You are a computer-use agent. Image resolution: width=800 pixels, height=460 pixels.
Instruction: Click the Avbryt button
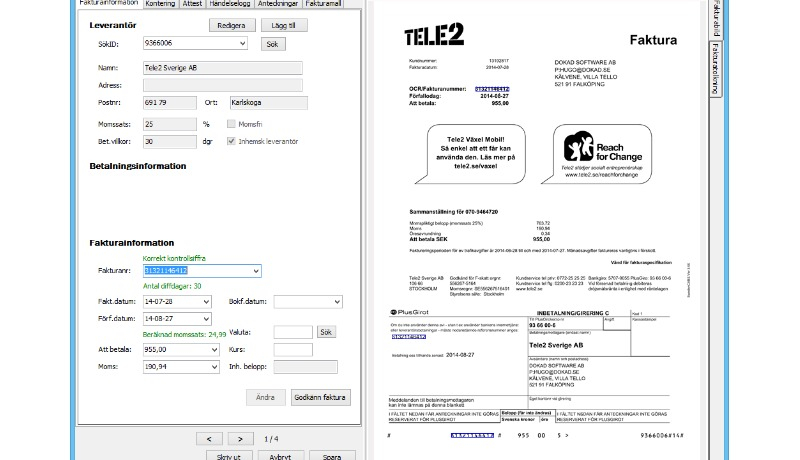click(281, 456)
